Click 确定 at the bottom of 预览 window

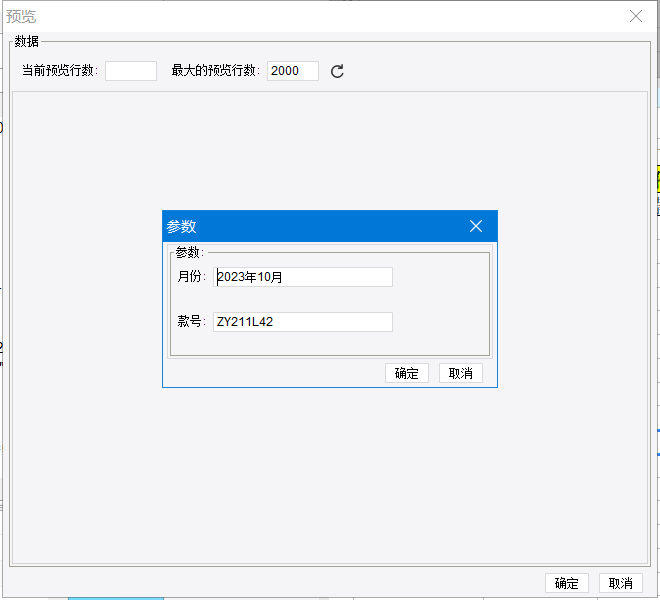567,583
